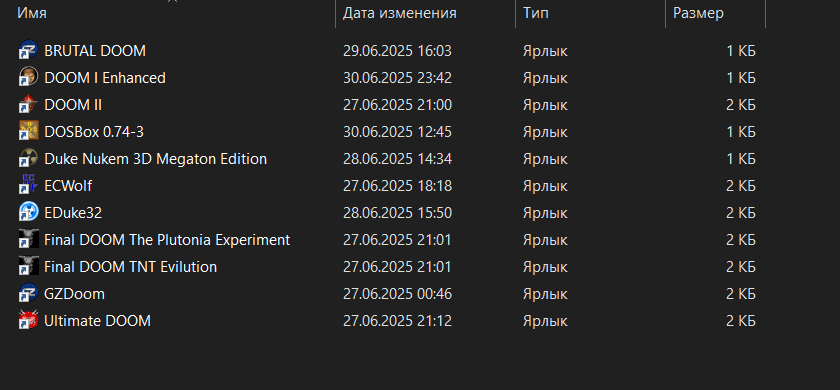Click the GZDoom shortcut icon

click(28, 294)
